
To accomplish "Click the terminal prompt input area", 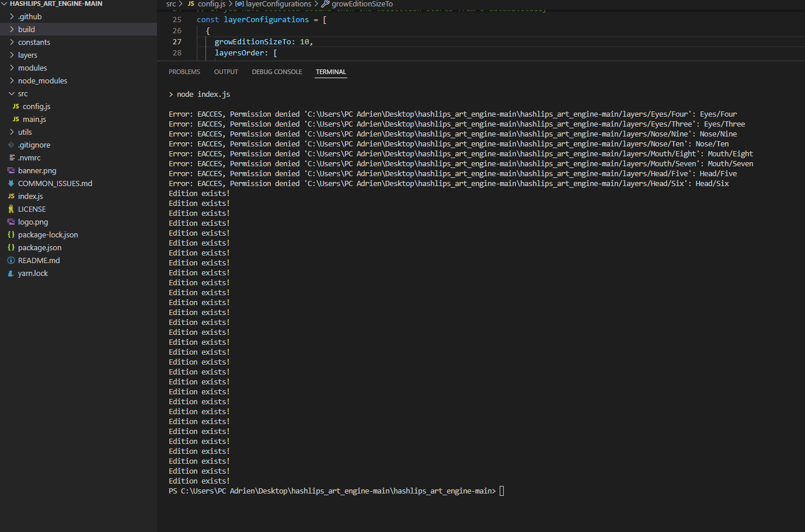I will coord(501,491).
